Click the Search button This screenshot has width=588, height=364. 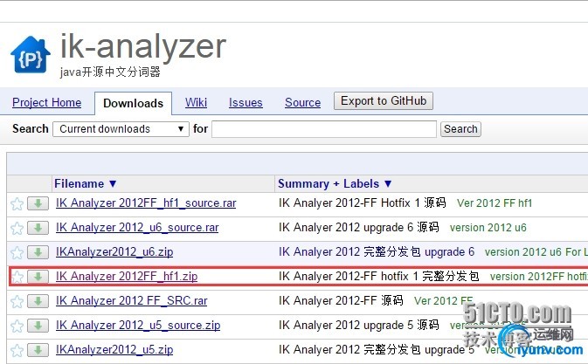pyautogui.click(x=460, y=129)
